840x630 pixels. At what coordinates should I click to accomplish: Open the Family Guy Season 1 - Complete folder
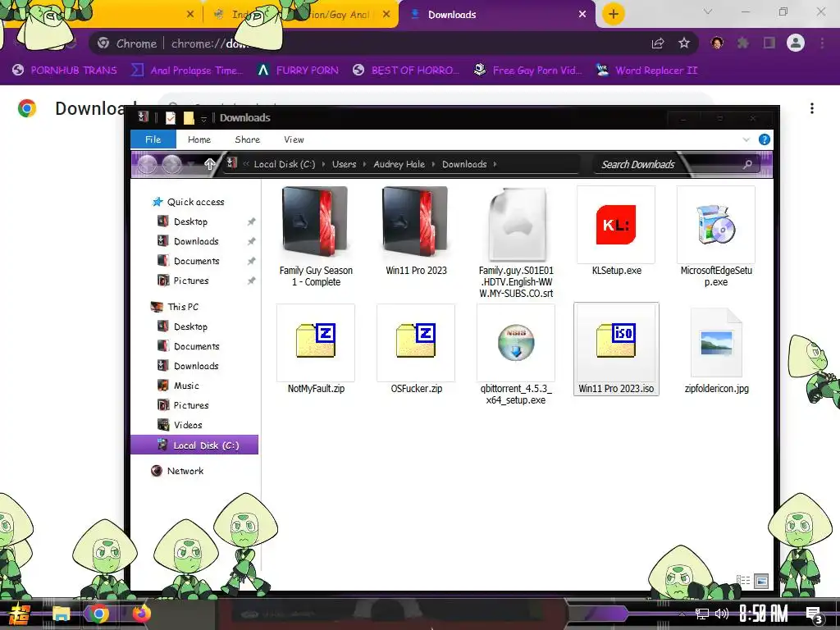pyautogui.click(x=315, y=237)
